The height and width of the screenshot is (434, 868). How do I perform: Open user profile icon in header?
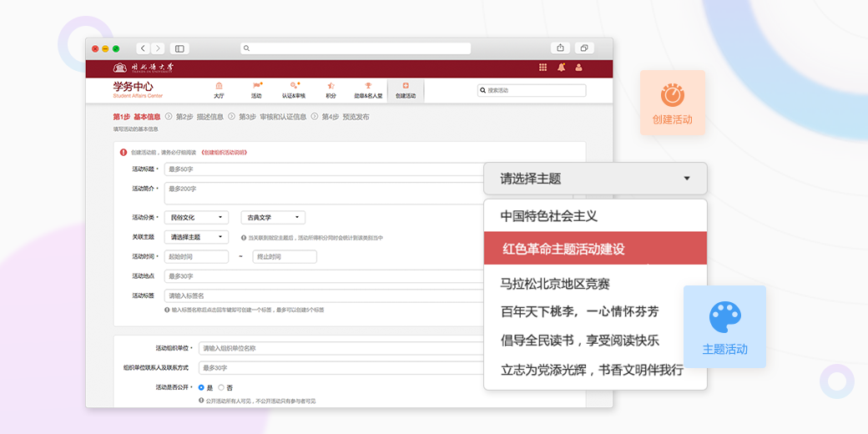[x=579, y=68]
